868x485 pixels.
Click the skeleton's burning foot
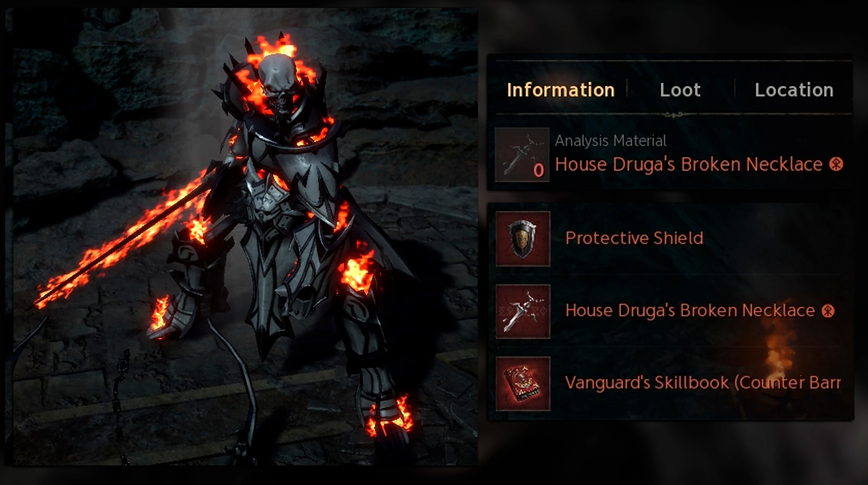point(388,417)
